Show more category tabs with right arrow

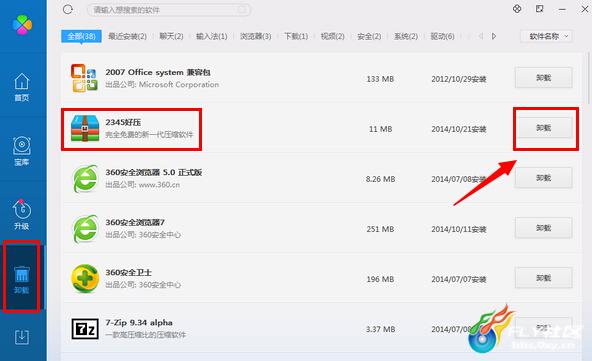494,36
